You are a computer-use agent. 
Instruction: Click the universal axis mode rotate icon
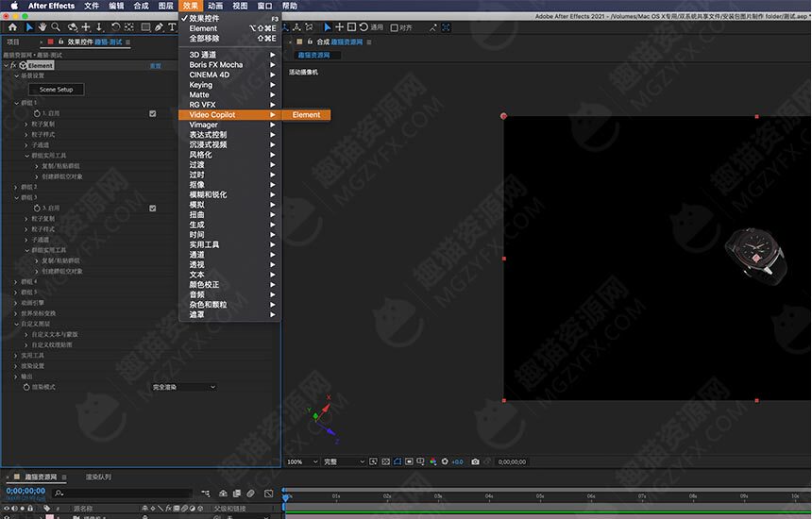pos(364,27)
